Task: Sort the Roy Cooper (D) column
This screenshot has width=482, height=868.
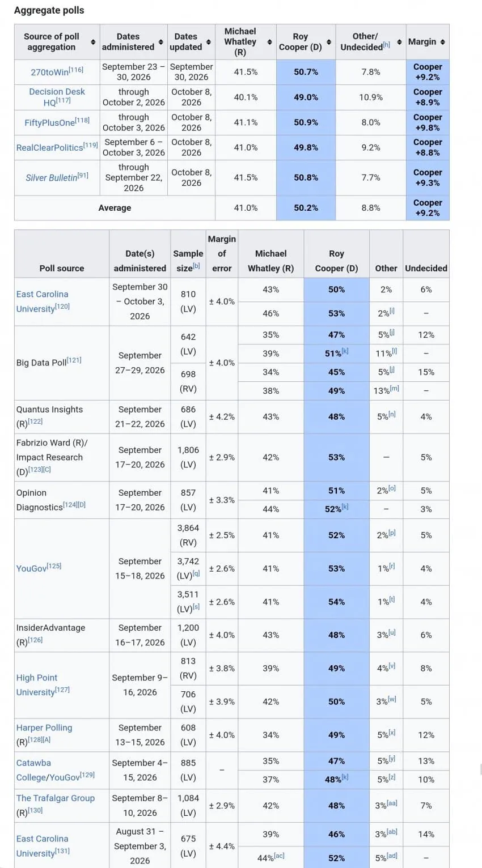Action: coord(329,42)
